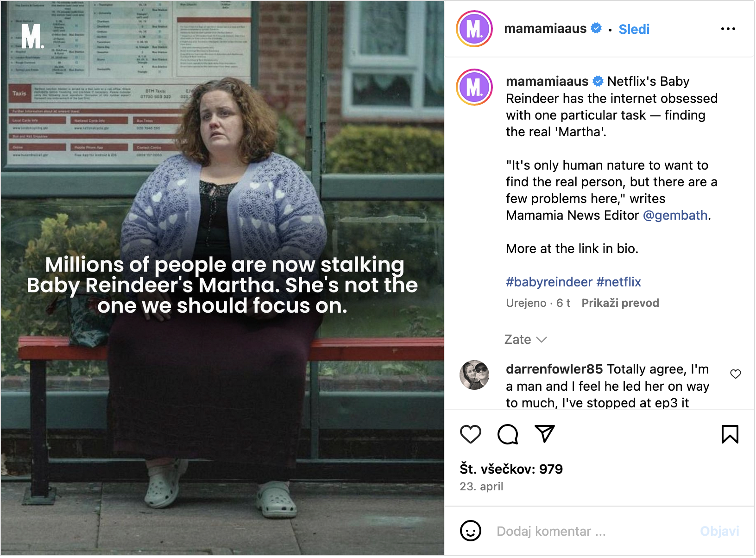This screenshot has height=558, width=756.
Task: Show translation via Prikaži prevod
Action: (x=620, y=303)
